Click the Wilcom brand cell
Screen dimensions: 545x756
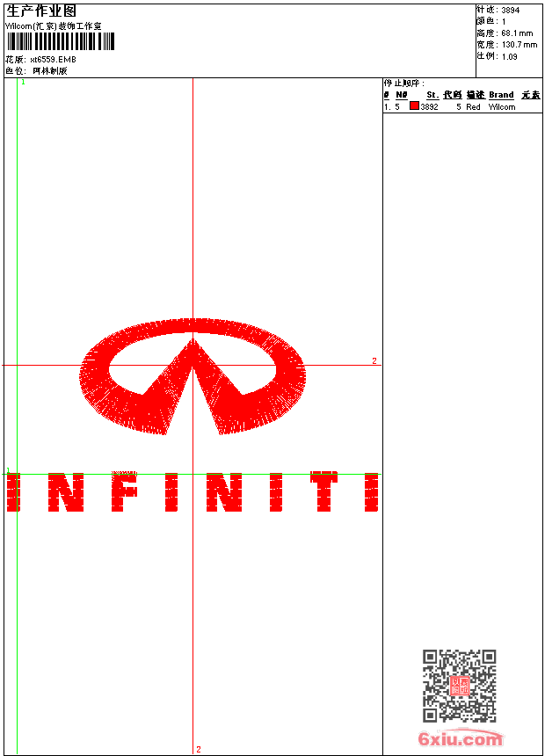pos(502,107)
